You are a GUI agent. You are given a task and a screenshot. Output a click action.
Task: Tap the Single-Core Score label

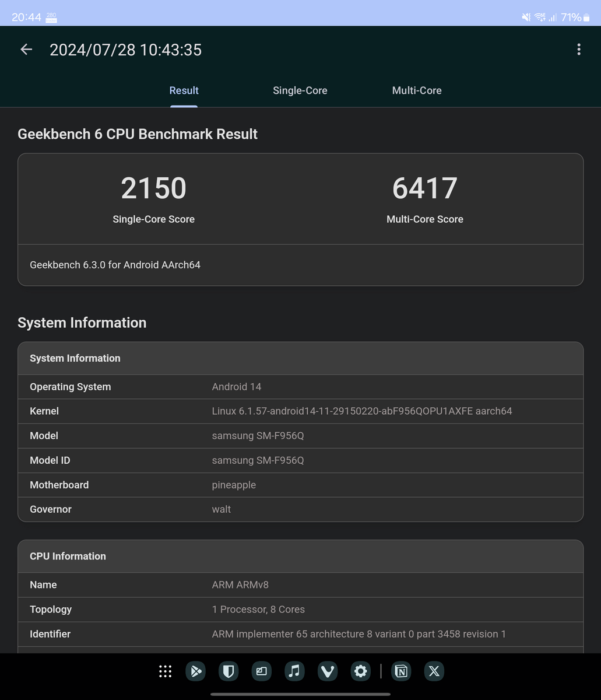click(x=154, y=219)
